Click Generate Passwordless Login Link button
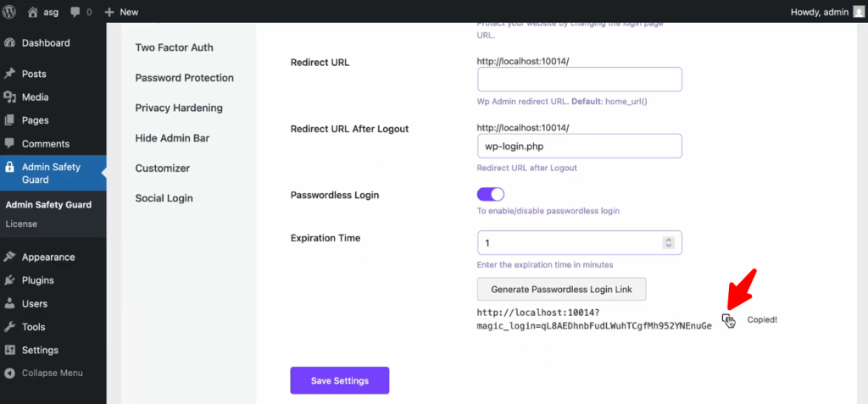Screen dimensions: 868x404 pos(561,289)
